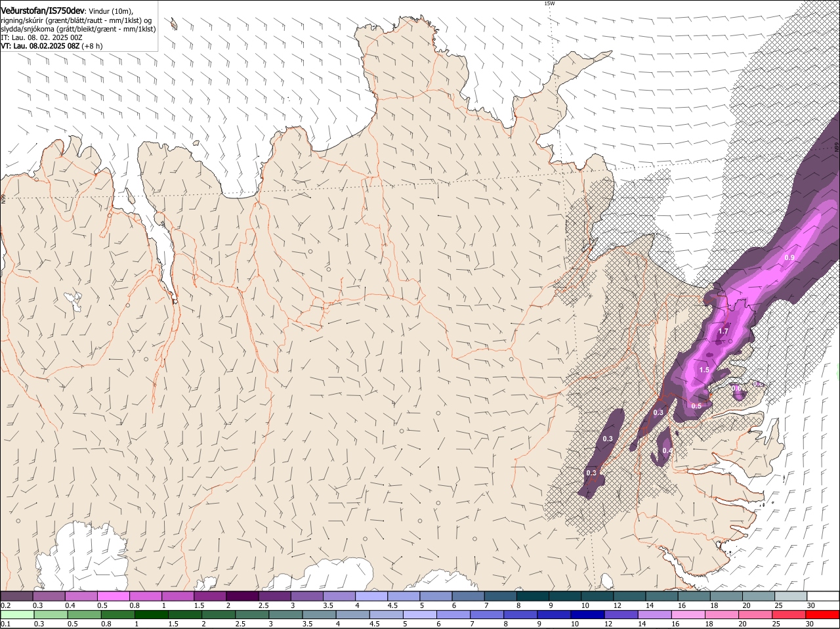Click the 'VT: Lau. 08.02.2025 08Z (+8 h)' line
Screen dimensions: 840x629
[52, 46]
